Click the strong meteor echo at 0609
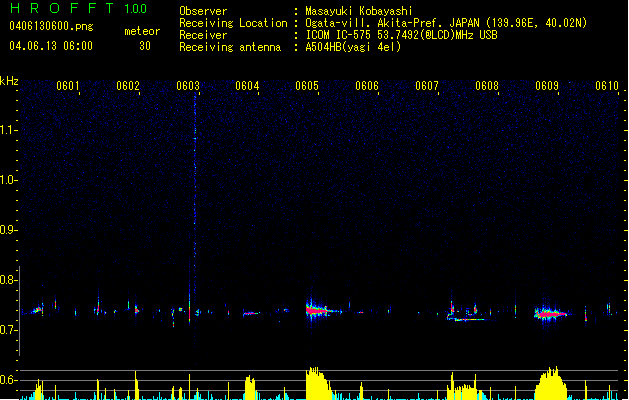Viewport: 629px width, 400px height. (550, 314)
